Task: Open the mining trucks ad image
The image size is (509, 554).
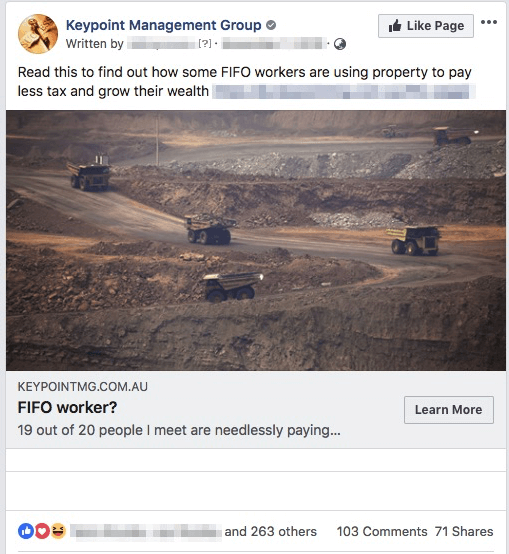Action: pos(256,240)
